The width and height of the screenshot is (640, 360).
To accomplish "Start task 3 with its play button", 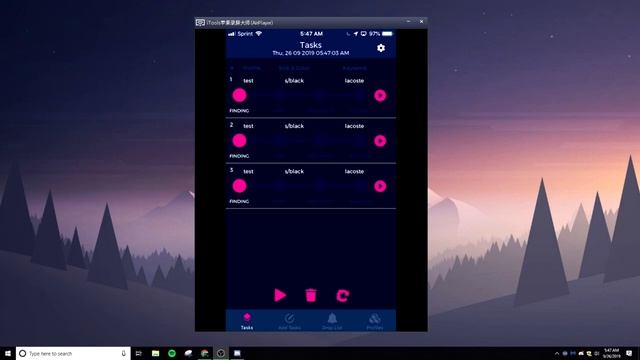I will pyautogui.click(x=380, y=186).
